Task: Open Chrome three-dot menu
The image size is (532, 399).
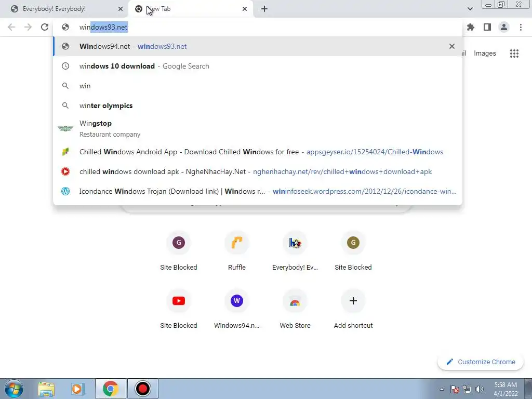Action: tap(521, 27)
